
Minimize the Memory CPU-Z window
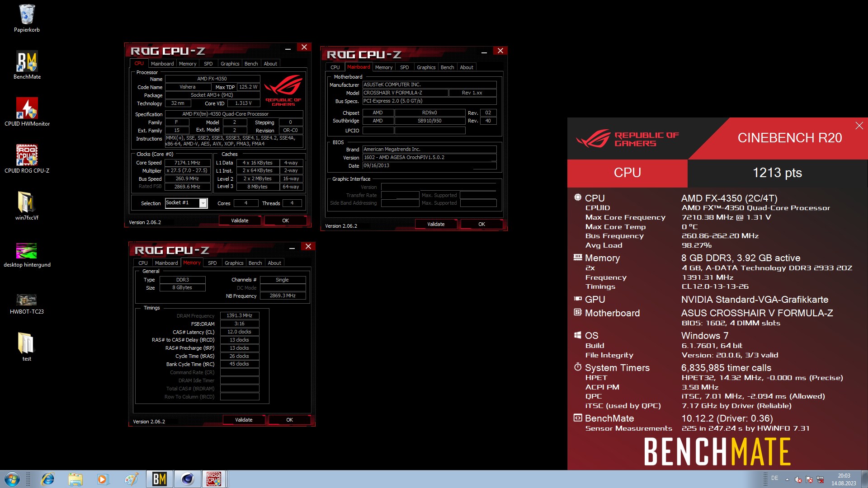(292, 247)
